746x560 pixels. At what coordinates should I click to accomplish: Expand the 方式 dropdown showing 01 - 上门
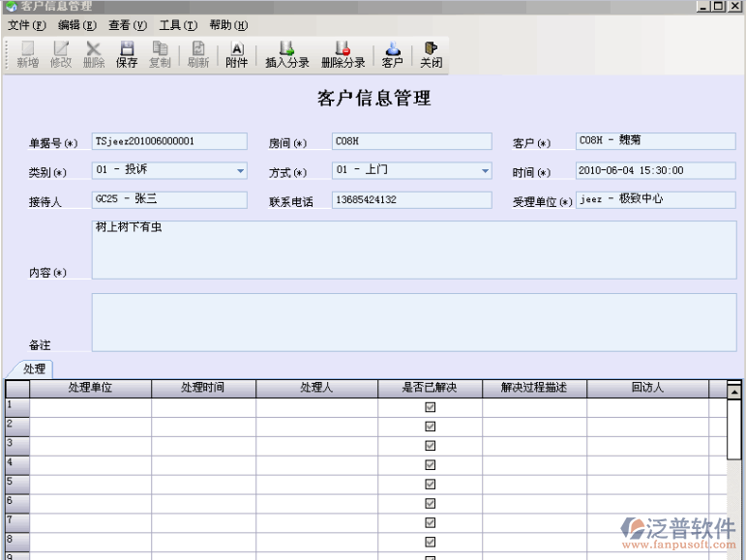[485, 171]
